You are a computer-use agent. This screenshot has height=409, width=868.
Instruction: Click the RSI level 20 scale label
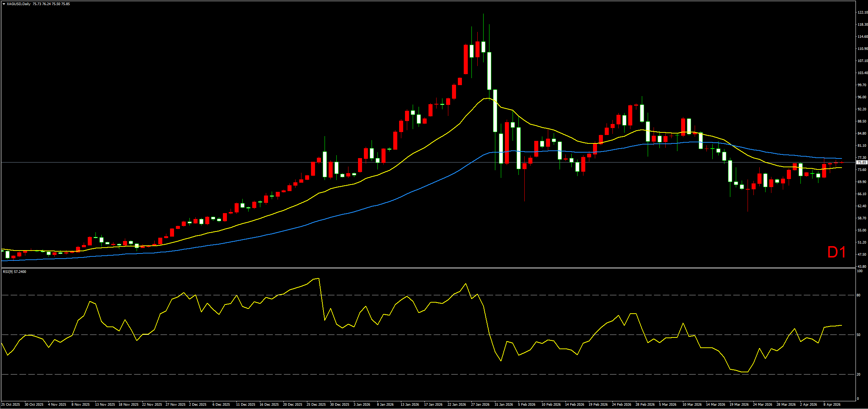tap(858, 375)
